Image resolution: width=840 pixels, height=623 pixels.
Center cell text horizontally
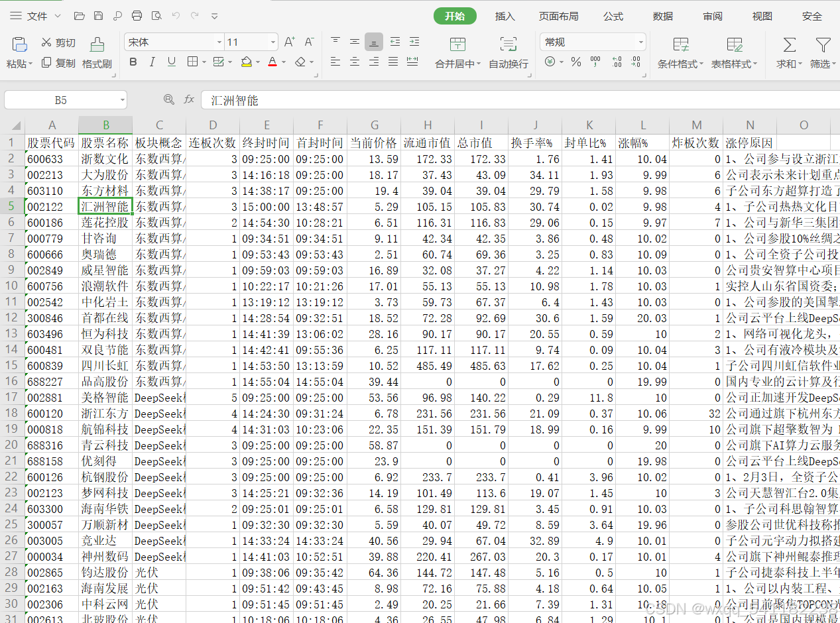355,62
